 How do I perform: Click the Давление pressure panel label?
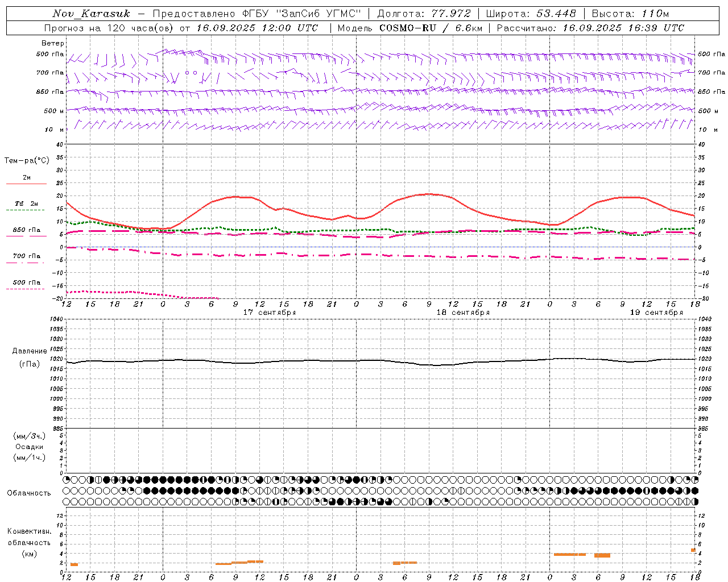(x=30, y=351)
